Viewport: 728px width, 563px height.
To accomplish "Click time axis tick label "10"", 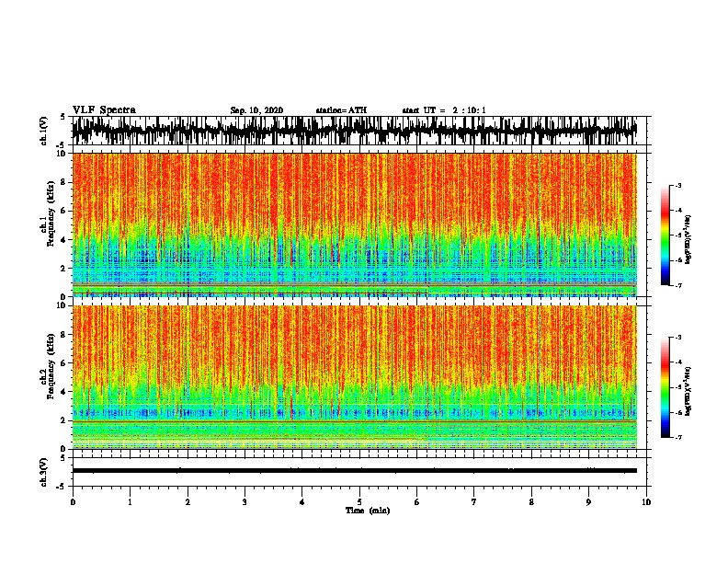I will tap(646, 502).
